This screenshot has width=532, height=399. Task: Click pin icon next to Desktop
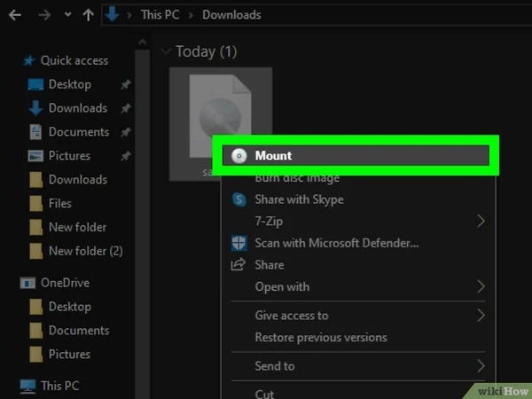(x=126, y=84)
